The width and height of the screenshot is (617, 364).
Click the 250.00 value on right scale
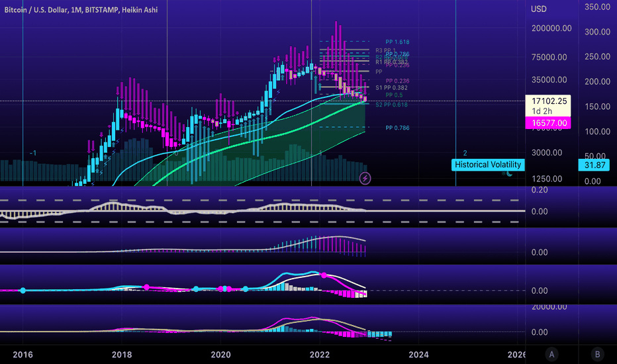pyautogui.click(x=597, y=57)
